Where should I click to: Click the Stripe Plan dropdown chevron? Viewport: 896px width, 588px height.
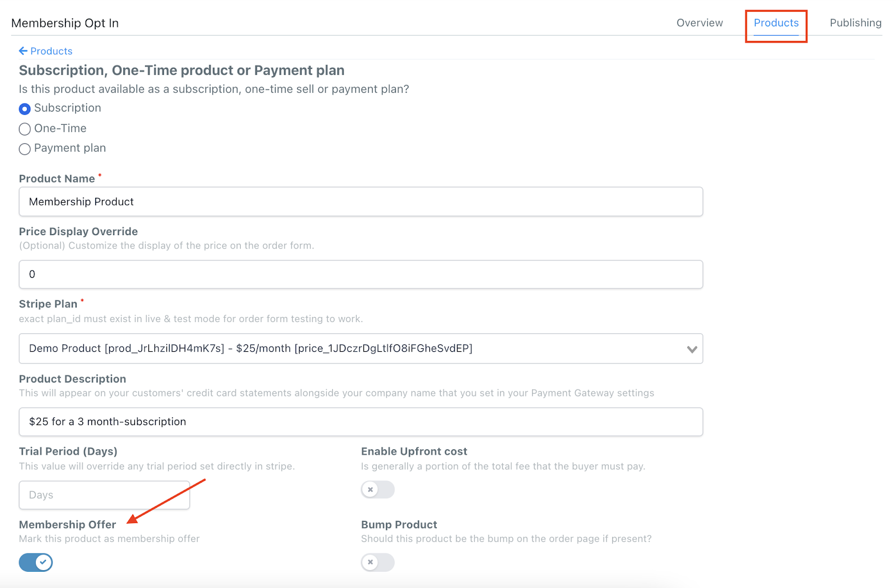tap(692, 349)
